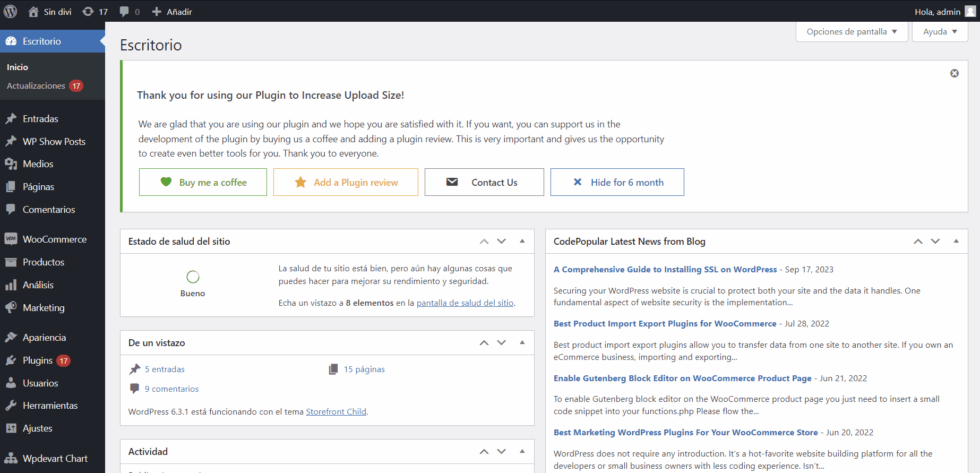
Task: Open the updates icon showing 17
Action: coord(95,12)
